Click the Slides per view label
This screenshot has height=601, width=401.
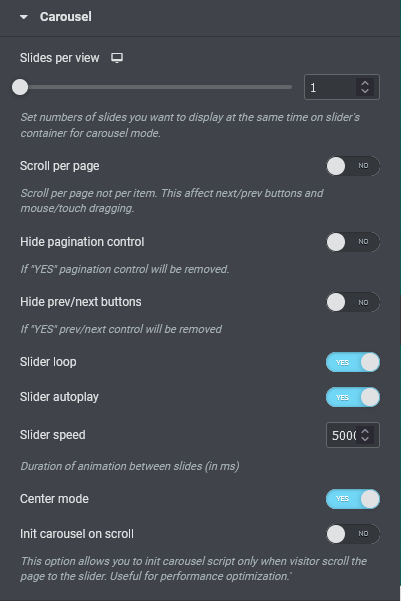[x=59, y=58]
